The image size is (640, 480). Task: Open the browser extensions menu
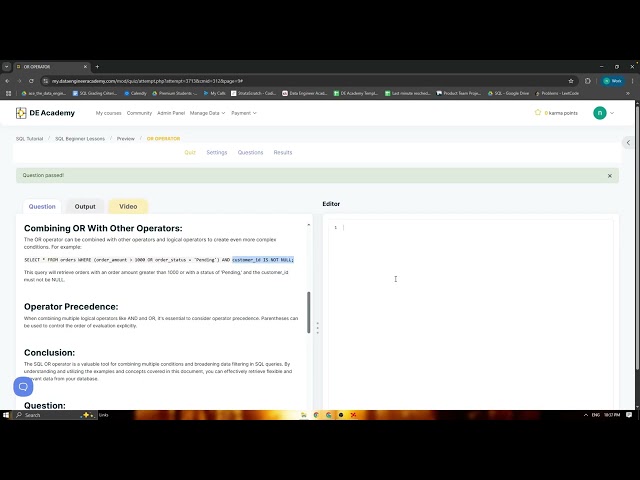click(x=587, y=81)
